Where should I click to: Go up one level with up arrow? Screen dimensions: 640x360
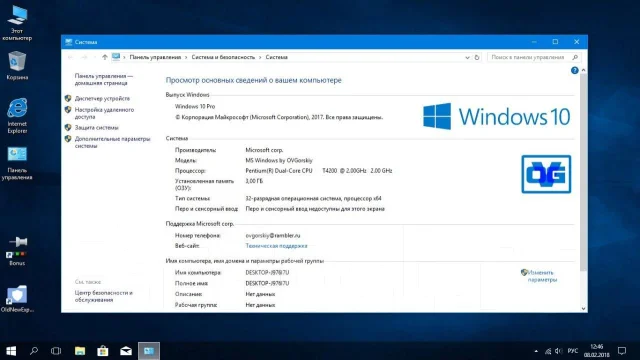point(105,57)
